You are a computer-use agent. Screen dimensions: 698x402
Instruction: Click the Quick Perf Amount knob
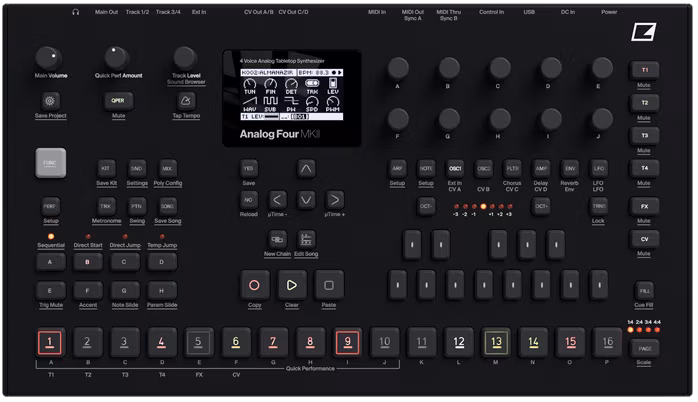[x=117, y=58]
